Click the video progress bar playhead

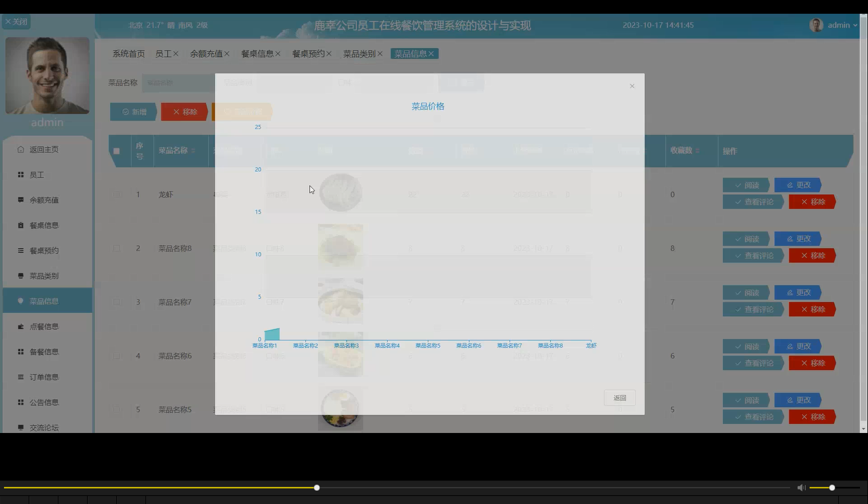pos(317,487)
